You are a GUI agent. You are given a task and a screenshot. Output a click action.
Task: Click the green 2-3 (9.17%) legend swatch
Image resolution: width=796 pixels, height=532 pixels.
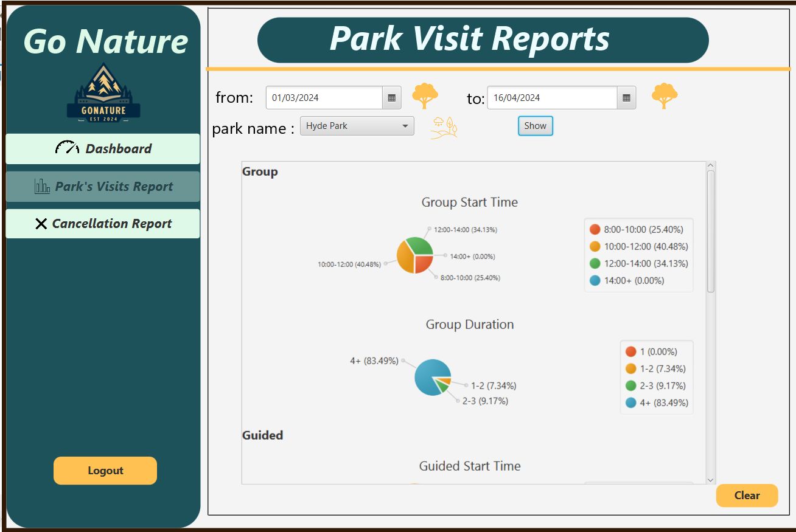point(631,385)
